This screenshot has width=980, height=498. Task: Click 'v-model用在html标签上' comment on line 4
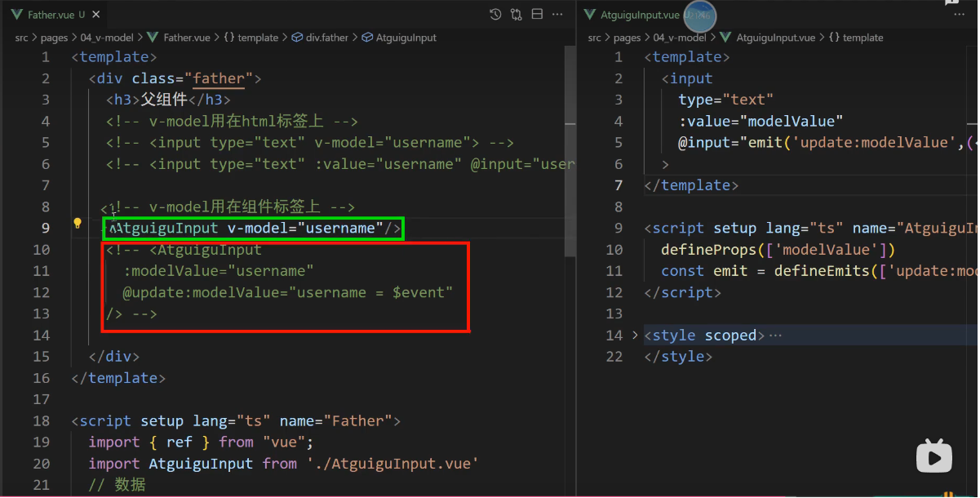236,121
